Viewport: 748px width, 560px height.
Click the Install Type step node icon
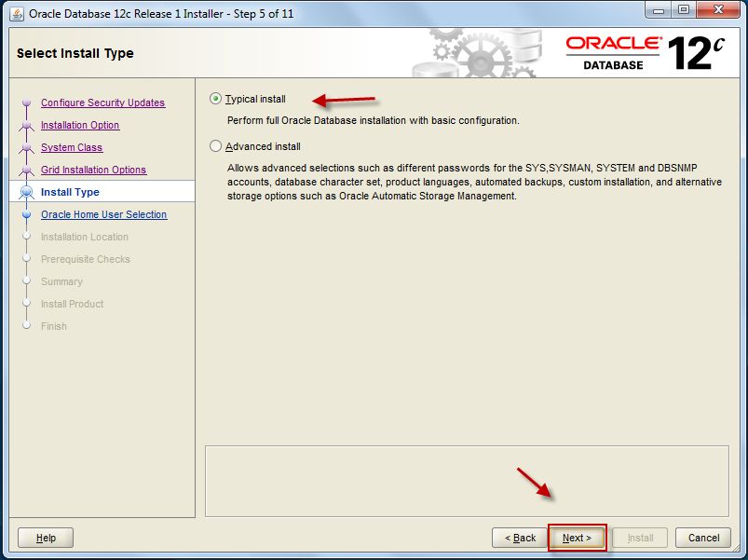click(x=27, y=192)
